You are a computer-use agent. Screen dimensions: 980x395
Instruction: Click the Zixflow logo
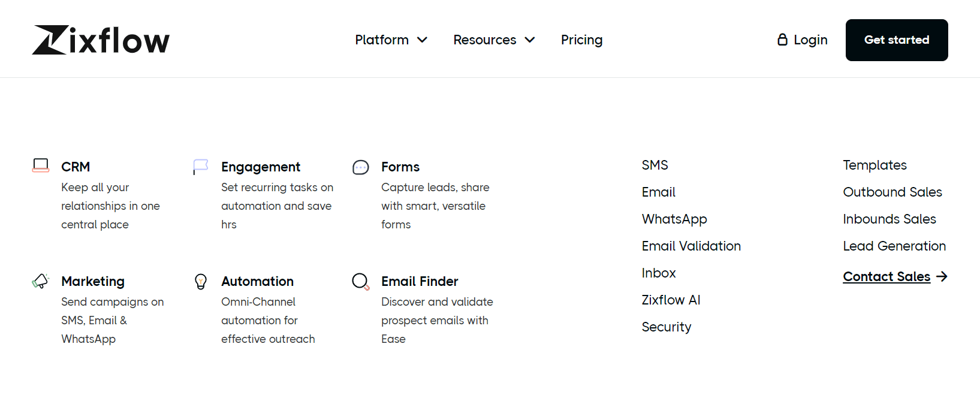100,40
